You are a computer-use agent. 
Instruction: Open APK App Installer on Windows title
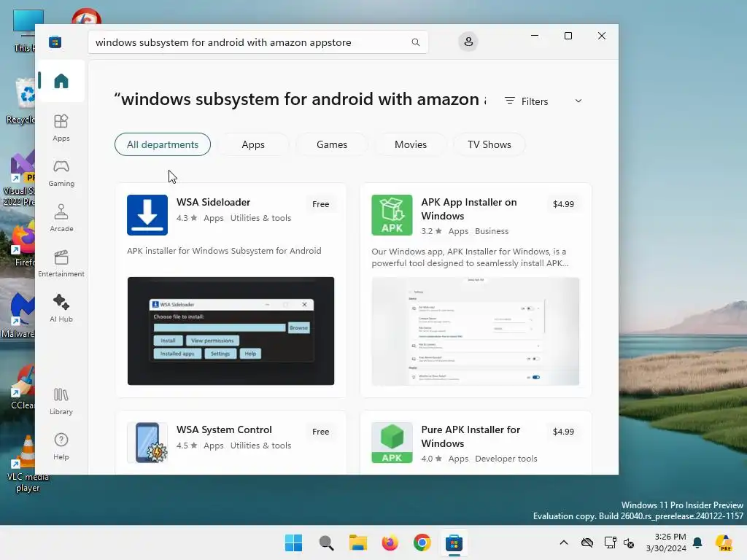tap(469, 209)
